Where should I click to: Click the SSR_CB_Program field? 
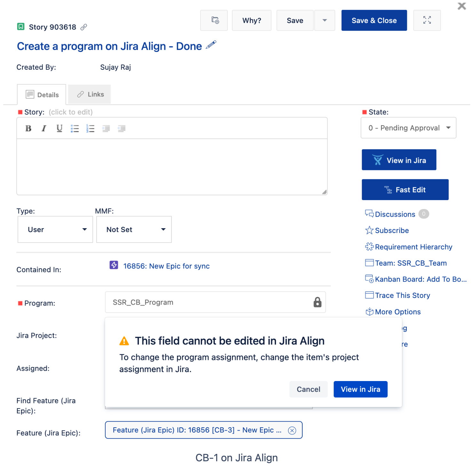[x=215, y=302]
